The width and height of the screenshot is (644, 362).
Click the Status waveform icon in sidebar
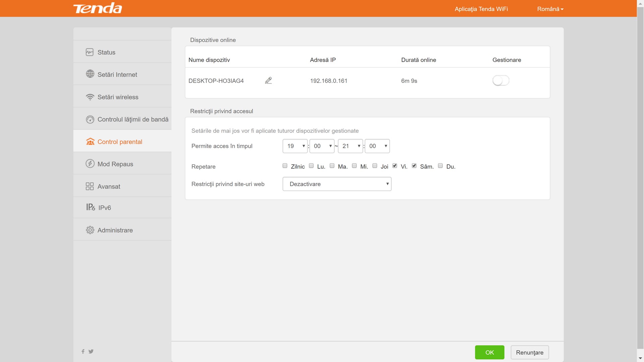coord(90,52)
